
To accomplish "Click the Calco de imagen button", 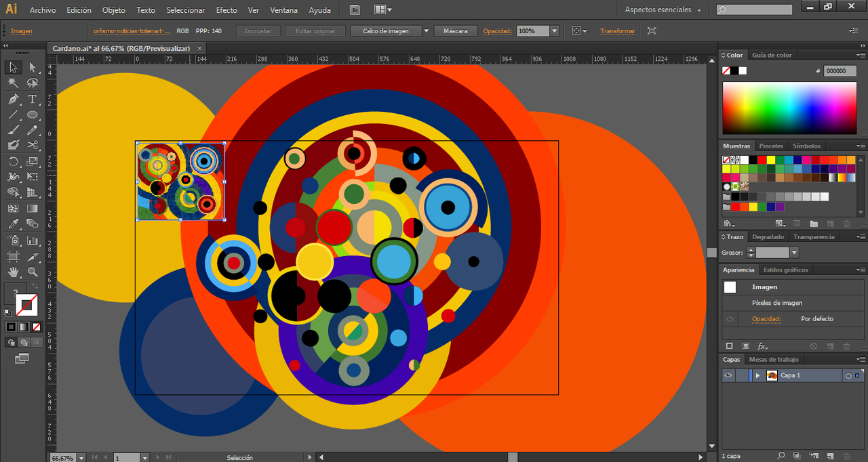I will [x=386, y=31].
